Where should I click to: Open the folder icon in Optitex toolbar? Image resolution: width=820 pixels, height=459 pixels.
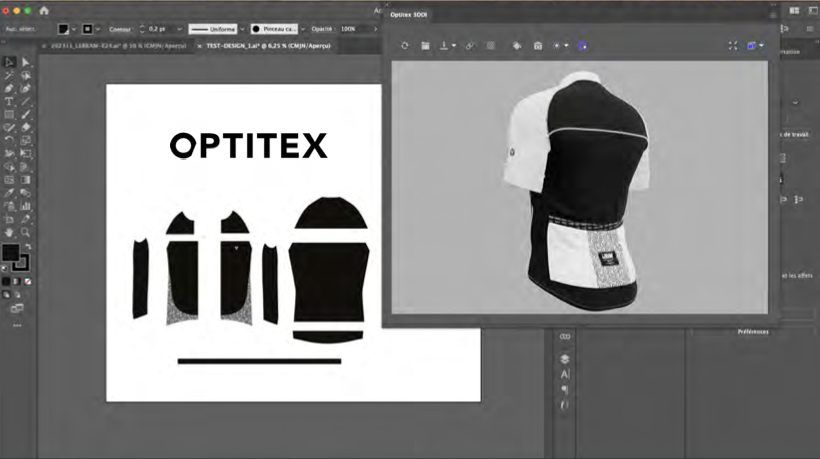(425, 46)
